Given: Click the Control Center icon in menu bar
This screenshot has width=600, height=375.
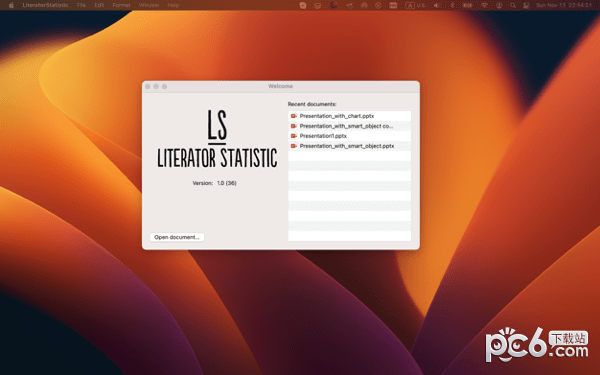Looking at the screenshot, I should (x=527, y=5).
